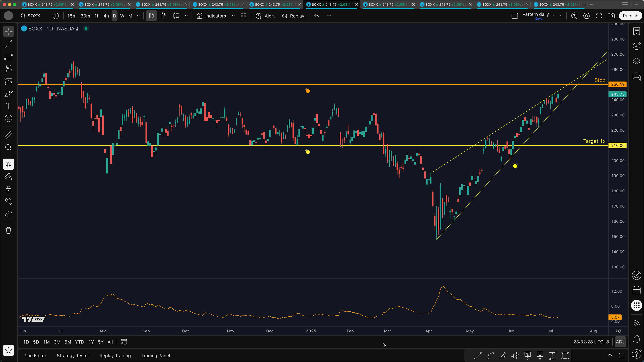The height and width of the screenshot is (362, 644).
Task: Open the Trading Panel tab
Action: tap(155, 355)
